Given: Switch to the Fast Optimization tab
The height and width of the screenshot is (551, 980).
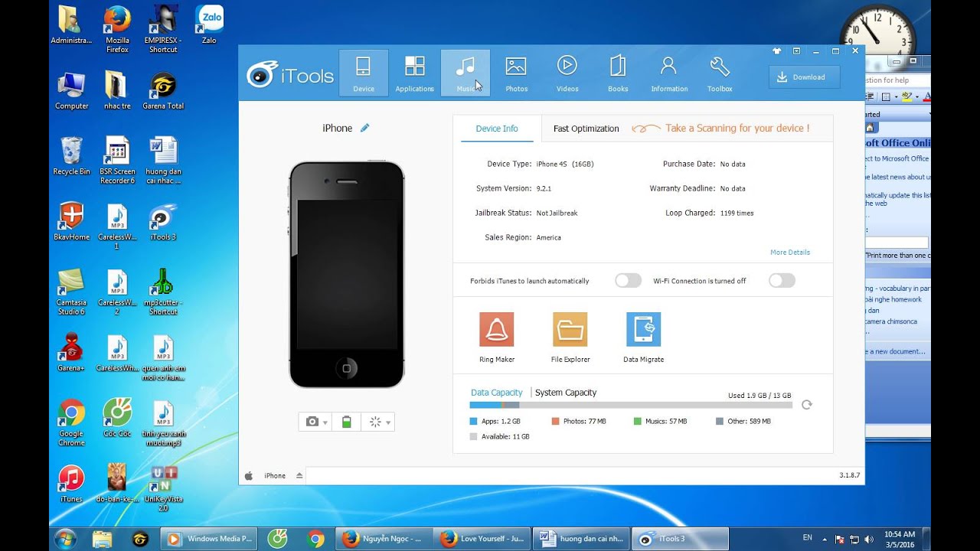Looking at the screenshot, I should tap(586, 129).
